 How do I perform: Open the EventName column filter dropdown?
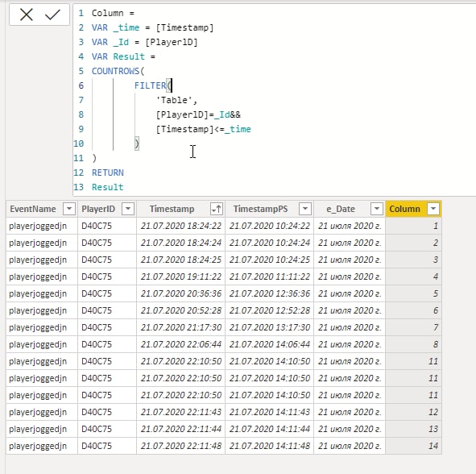[x=69, y=209]
